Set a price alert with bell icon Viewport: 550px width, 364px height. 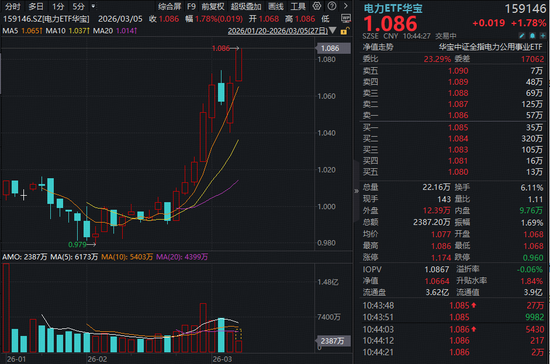(532, 36)
